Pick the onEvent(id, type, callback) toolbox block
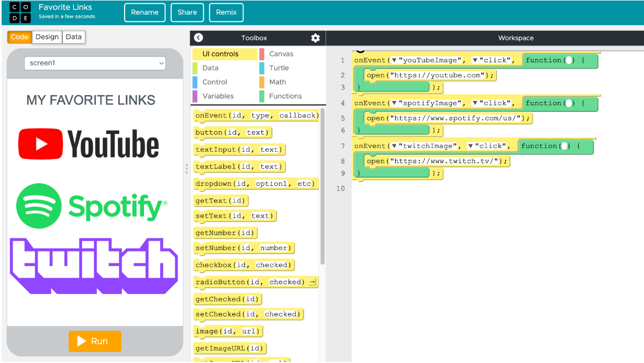The width and height of the screenshot is (644, 363). [256, 116]
